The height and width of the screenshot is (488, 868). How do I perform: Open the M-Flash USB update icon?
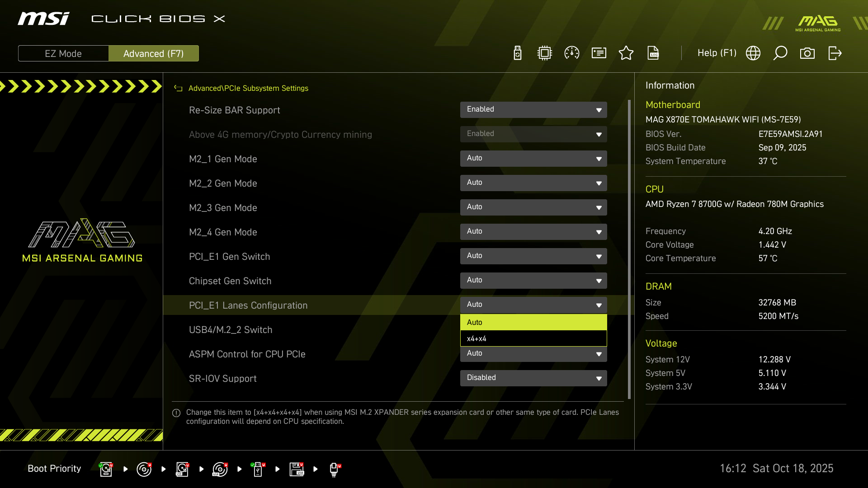[x=518, y=53]
